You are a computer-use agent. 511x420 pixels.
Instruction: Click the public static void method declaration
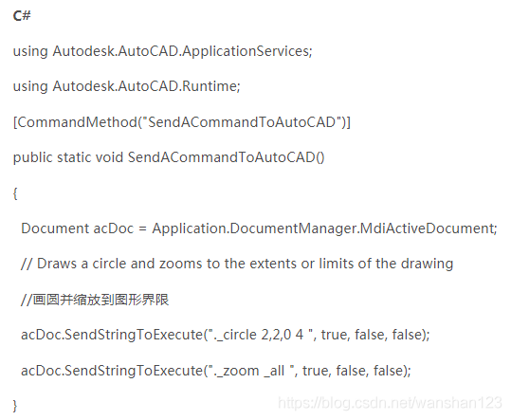169,157
